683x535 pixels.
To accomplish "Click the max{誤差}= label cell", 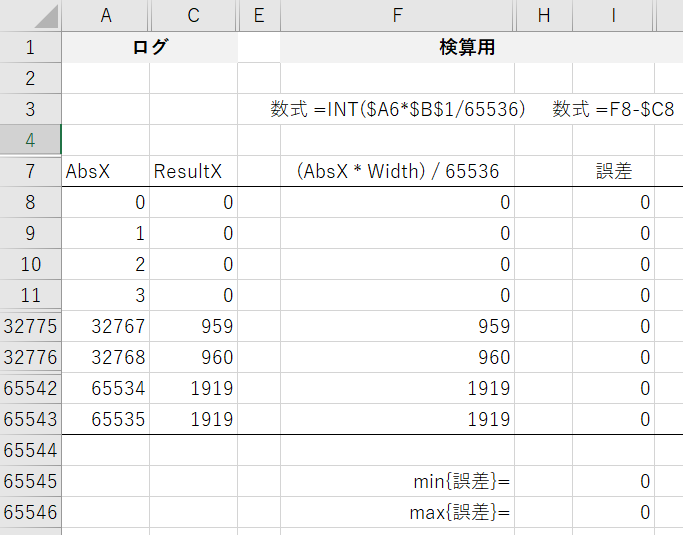I will [x=398, y=512].
